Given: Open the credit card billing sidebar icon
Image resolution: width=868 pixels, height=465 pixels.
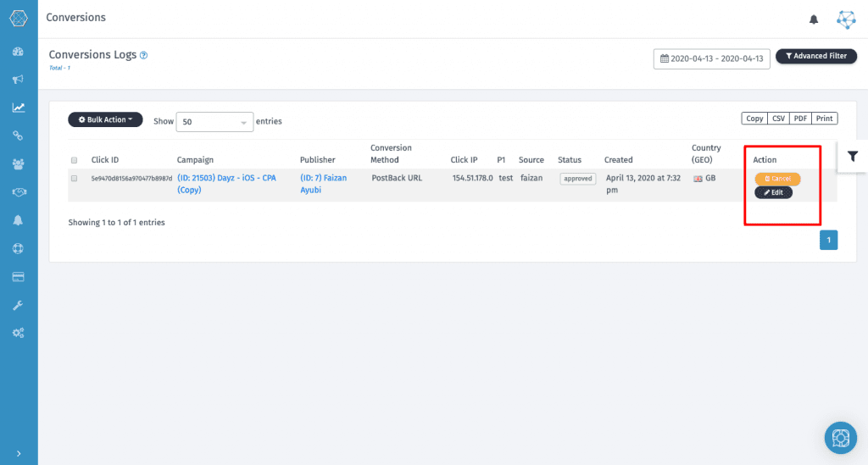Looking at the screenshot, I should pyautogui.click(x=18, y=277).
